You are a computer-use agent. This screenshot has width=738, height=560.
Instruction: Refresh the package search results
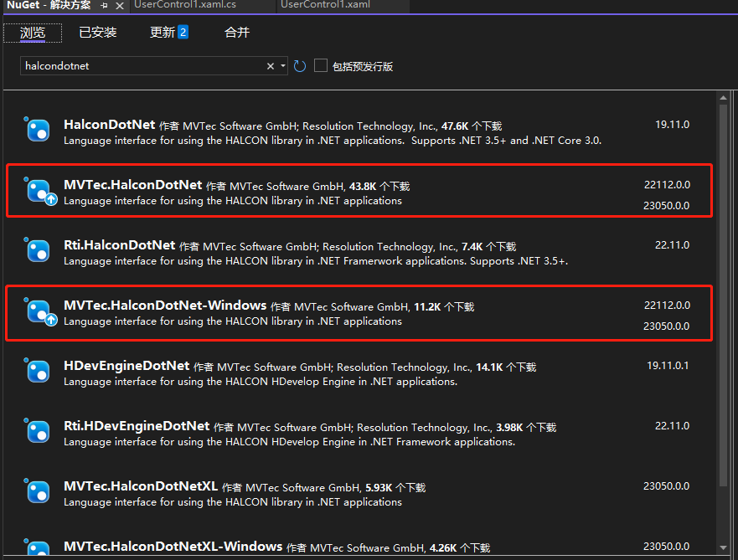[300, 66]
